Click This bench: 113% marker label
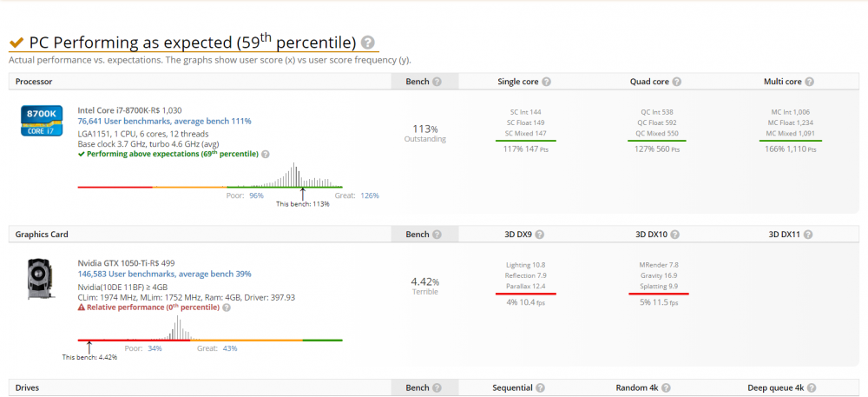868x397 pixels. pos(303,204)
